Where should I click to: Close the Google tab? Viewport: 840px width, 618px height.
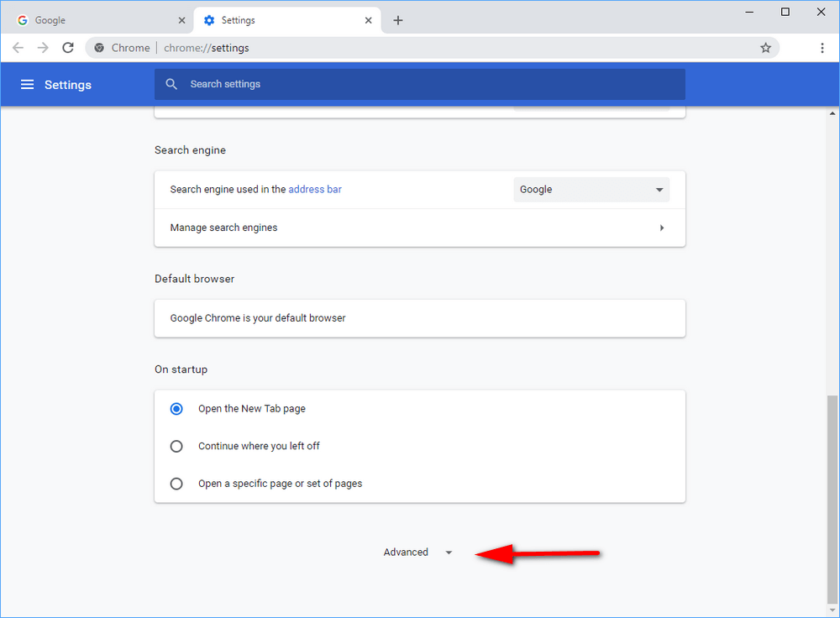coord(182,20)
